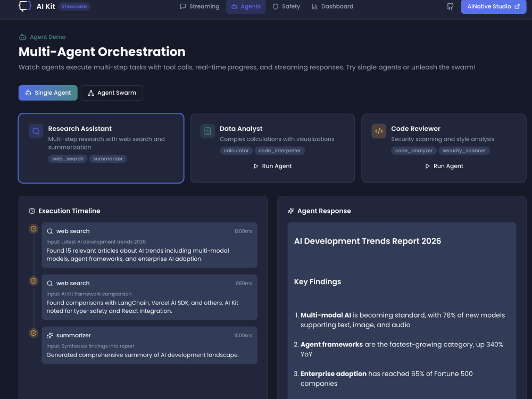Click 'Input: Synthesize findings into report' text
This screenshot has height=399, width=532.
[x=90, y=346]
